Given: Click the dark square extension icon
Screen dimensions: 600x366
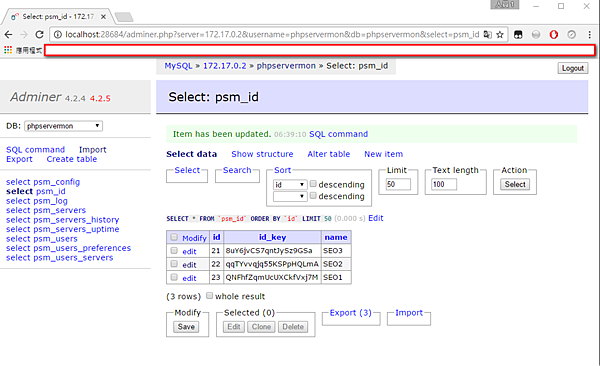Looking at the screenshot, I should [x=518, y=34].
